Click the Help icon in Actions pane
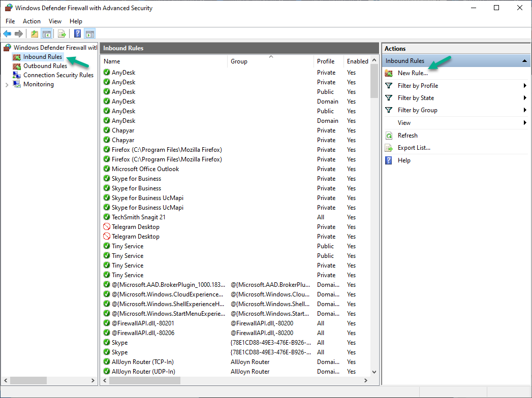This screenshot has height=398, width=532. tap(389, 160)
